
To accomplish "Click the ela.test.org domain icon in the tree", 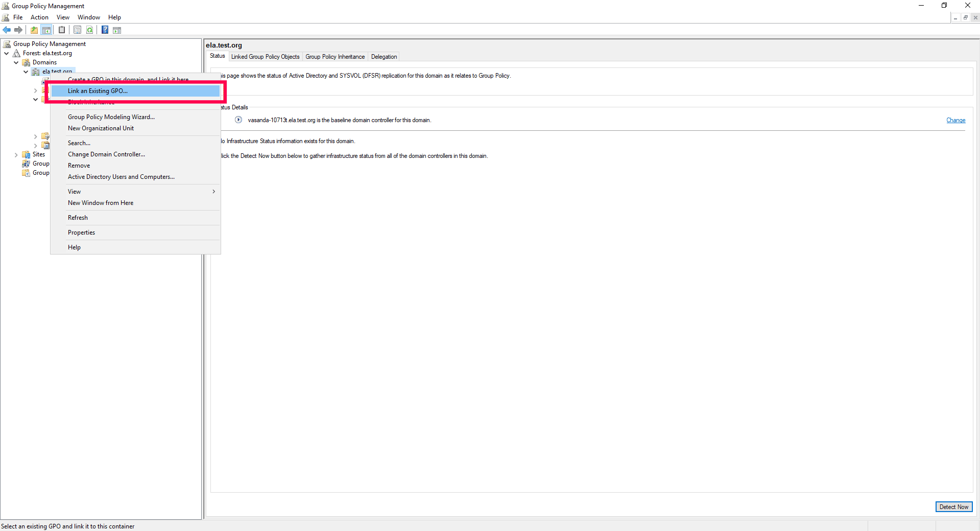I will (36, 72).
